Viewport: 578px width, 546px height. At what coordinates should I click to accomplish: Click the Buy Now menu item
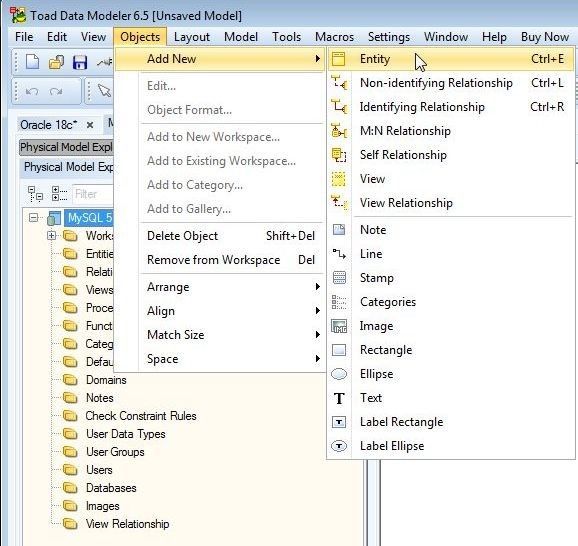[x=544, y=37]
